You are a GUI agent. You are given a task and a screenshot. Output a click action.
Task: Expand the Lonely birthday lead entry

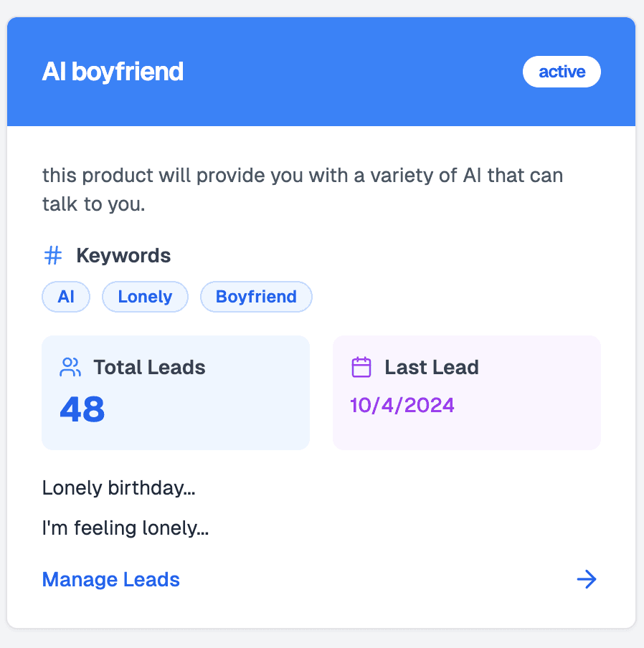pos(119,488)
